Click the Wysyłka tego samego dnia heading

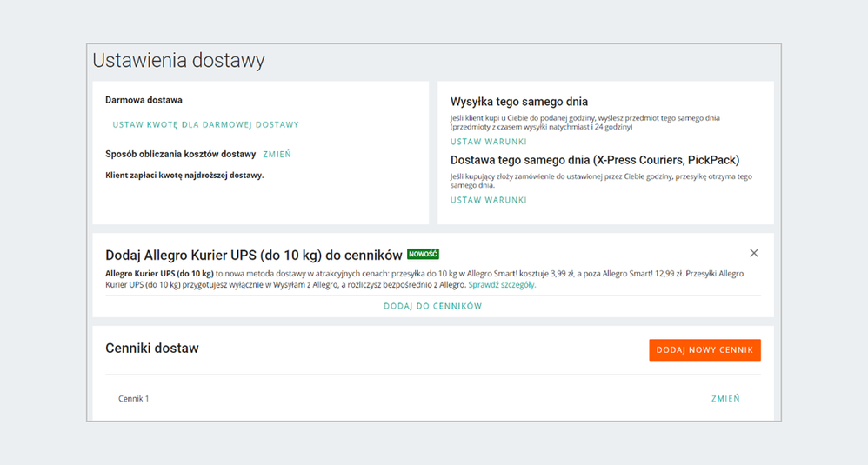(x=519, y=102)
